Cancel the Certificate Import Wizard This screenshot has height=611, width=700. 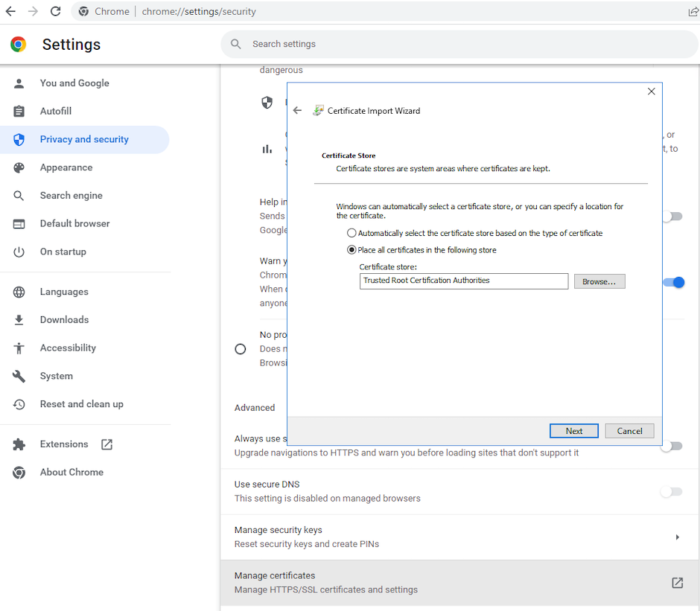(x=629, y=431)
